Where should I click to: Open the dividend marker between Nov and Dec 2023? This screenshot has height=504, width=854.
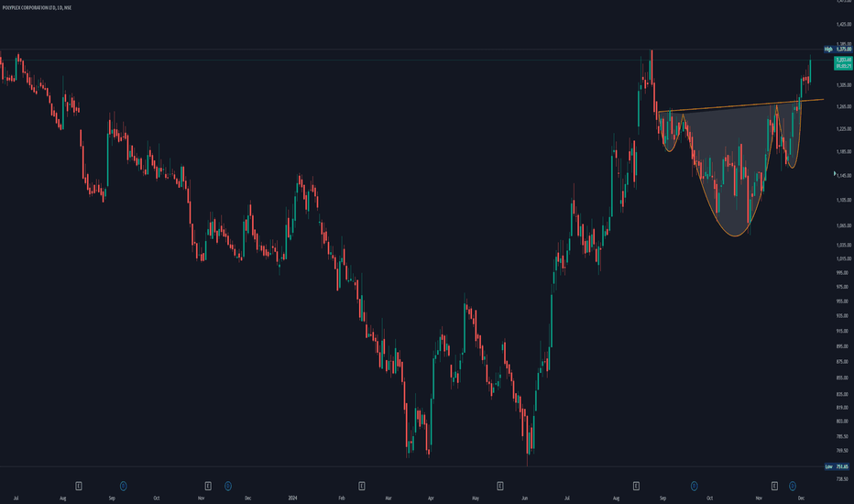228,486
